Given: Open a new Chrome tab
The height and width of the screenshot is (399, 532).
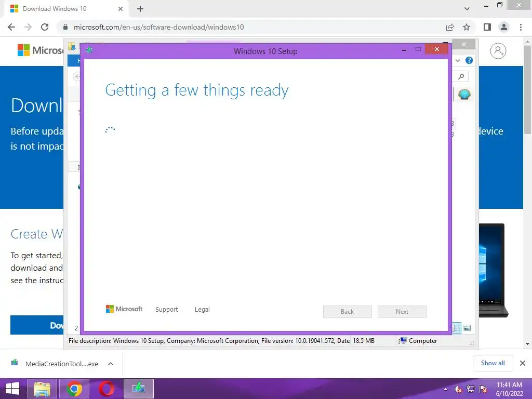Looking at the screenshot, I should (x=140, y=9).
